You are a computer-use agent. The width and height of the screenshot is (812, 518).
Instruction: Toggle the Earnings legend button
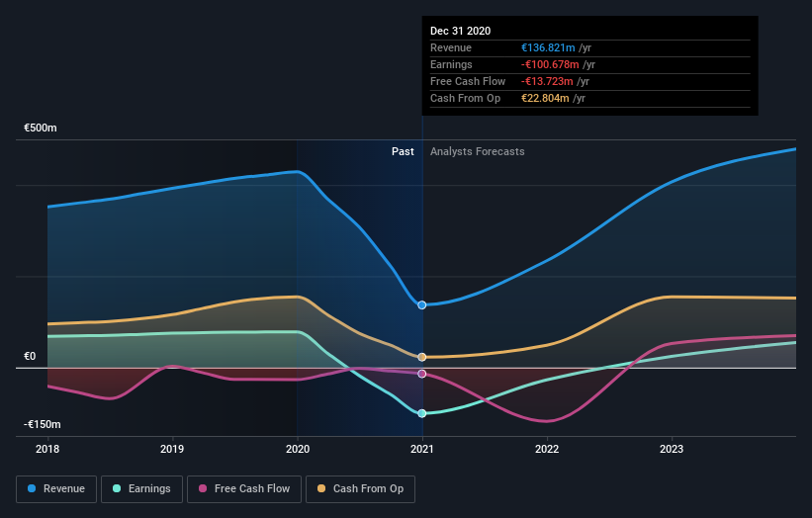click(141, 489)
